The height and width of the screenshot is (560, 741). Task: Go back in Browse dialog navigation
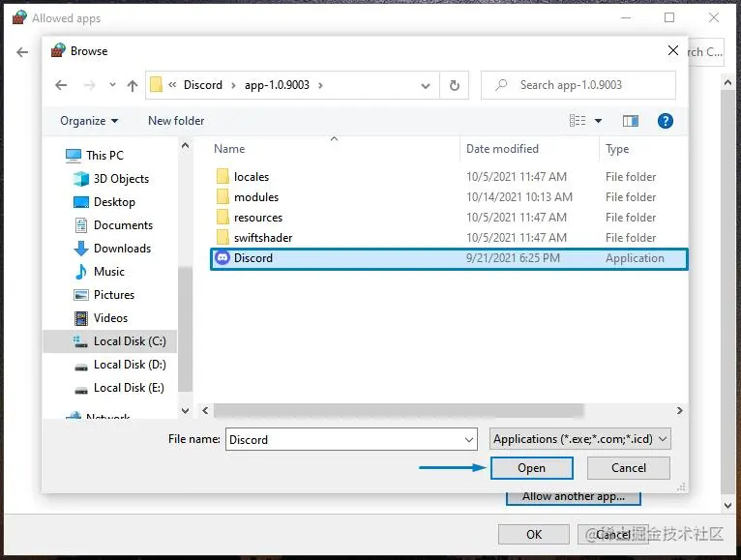point(61,85)
